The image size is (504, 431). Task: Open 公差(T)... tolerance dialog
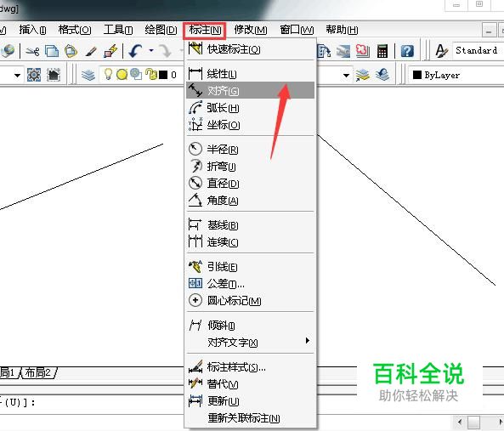pos(251,283)
